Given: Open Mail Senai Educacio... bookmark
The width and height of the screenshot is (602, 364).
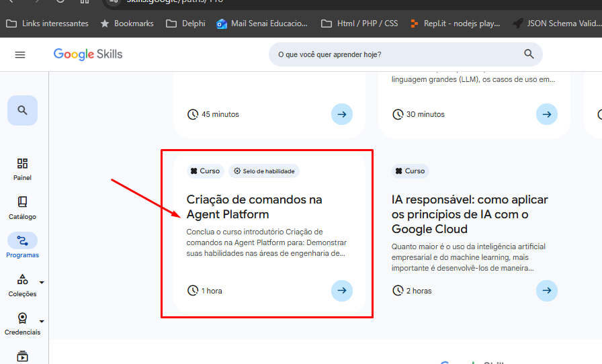Looking at the screenshot, I should pos(262,24).
